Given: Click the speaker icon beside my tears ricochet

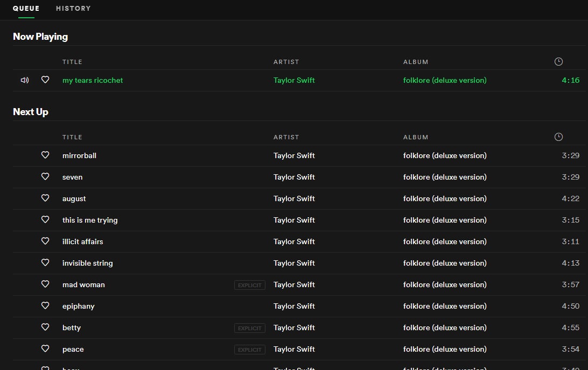Looking at the screenshot, I should tap(25, 80).
